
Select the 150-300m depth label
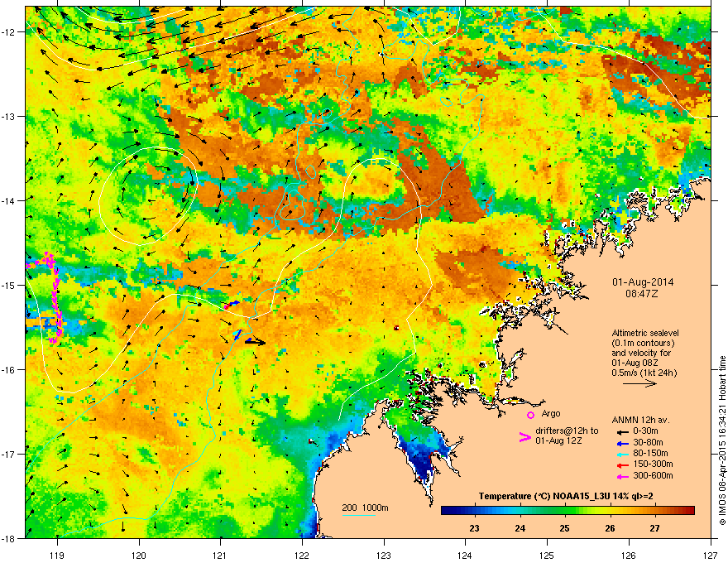coord(653,464)
